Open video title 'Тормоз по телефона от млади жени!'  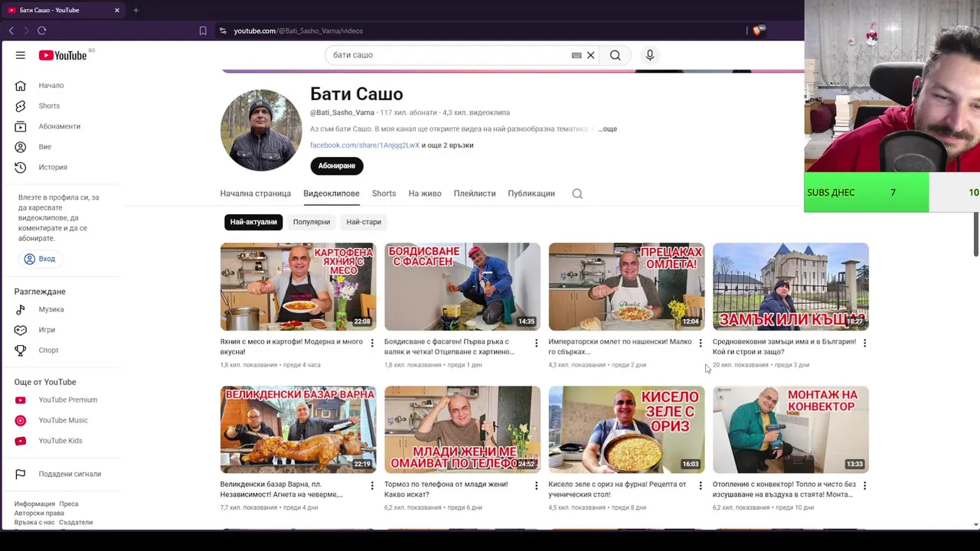click(446, 489)
